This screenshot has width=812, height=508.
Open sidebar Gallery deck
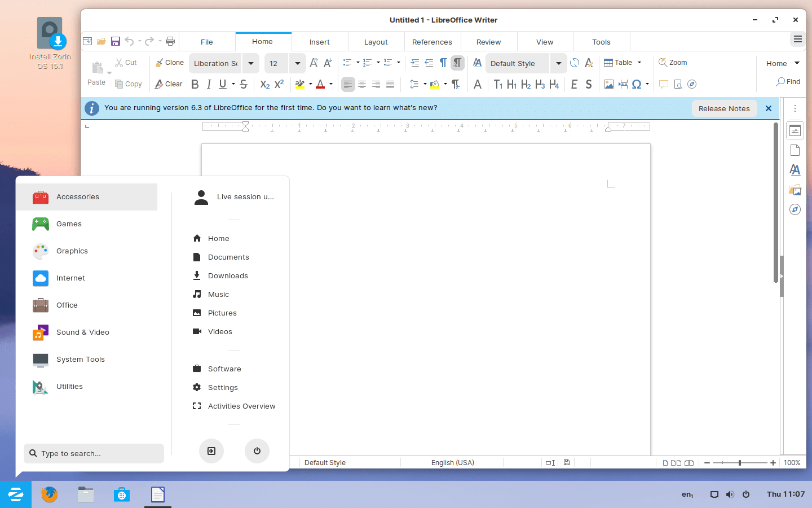pyautogui.click(x=795, y=190)
